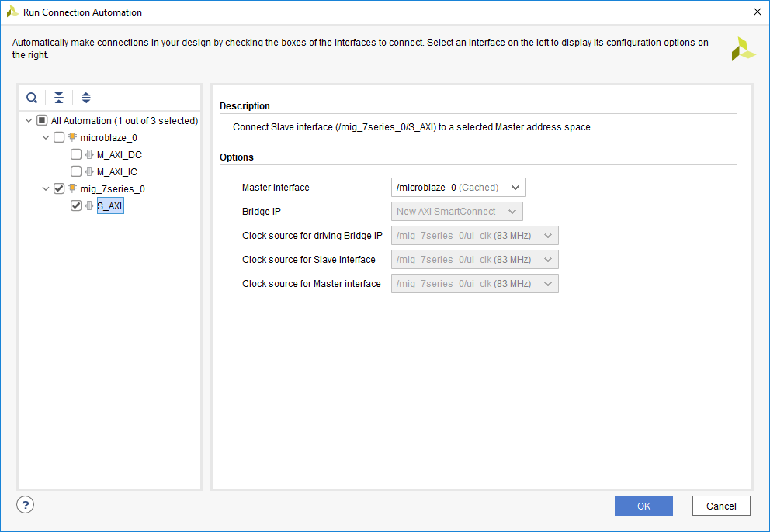Click the Master interface label

tap(276, 188)
